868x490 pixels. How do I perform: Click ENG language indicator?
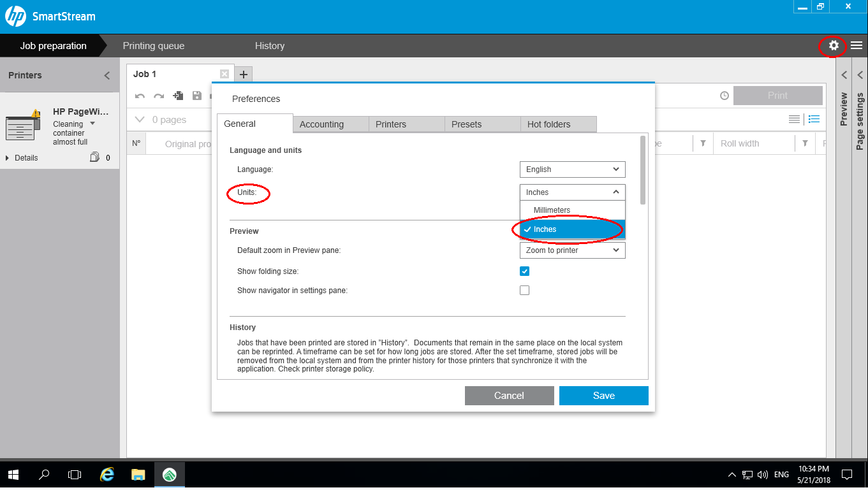point(781,475)
